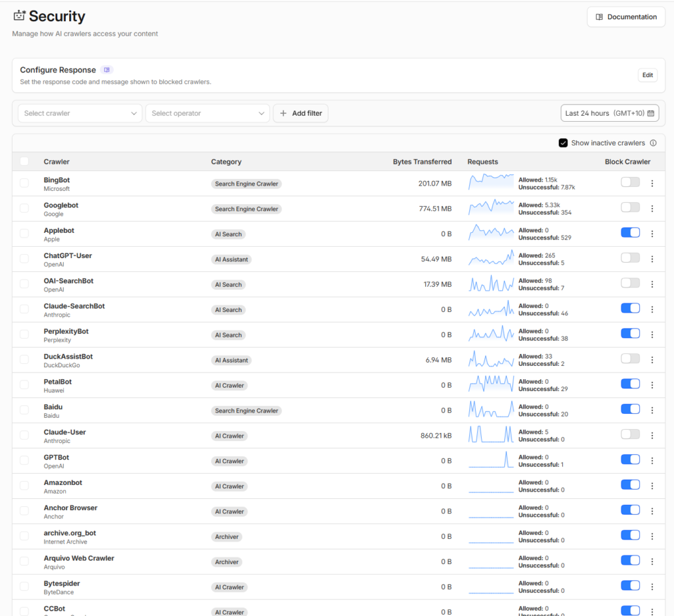This screenshot has width=674, height=616.
Task: Click the Archiver tag for archive.org_bot
Action: pos(226,537)
